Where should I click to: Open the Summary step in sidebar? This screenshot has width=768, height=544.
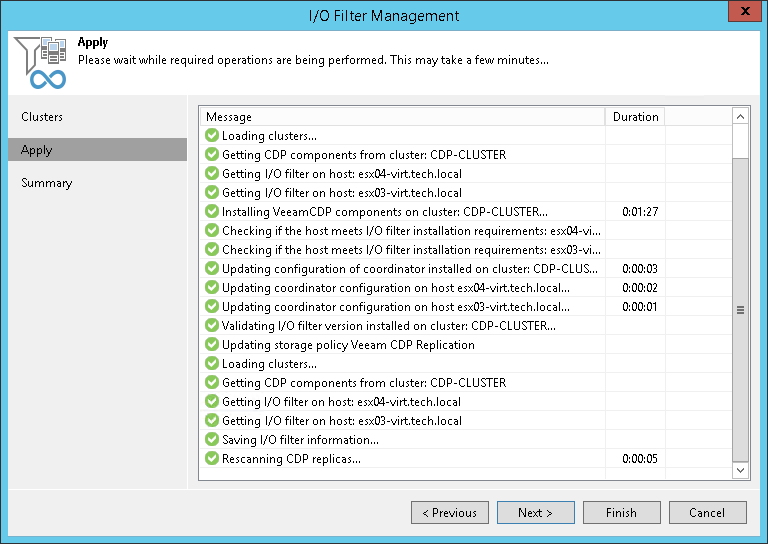[x=47, y=183]
